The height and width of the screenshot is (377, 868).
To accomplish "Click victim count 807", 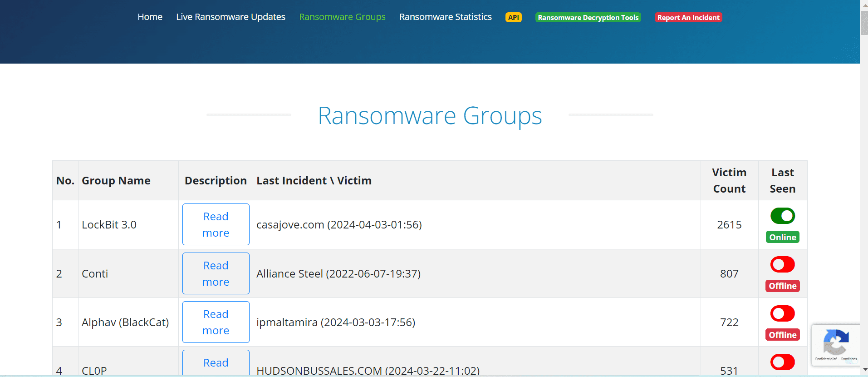I will [729, 273].
